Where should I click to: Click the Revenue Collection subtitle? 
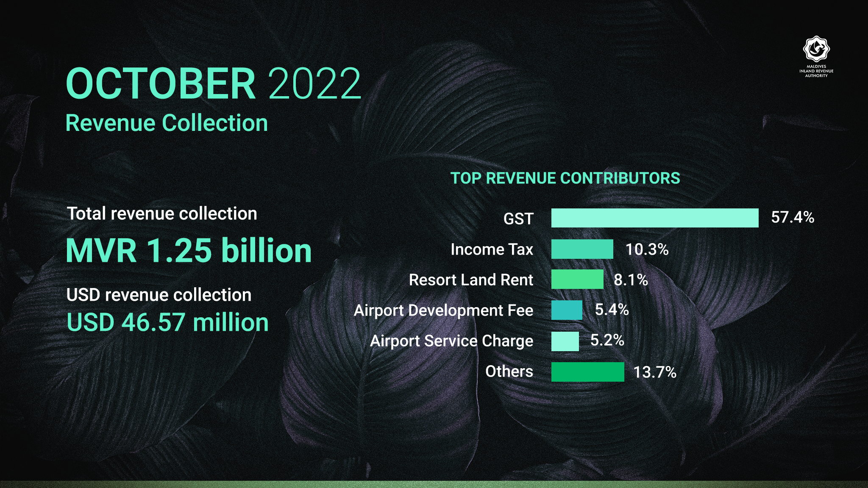pos(167,123)
